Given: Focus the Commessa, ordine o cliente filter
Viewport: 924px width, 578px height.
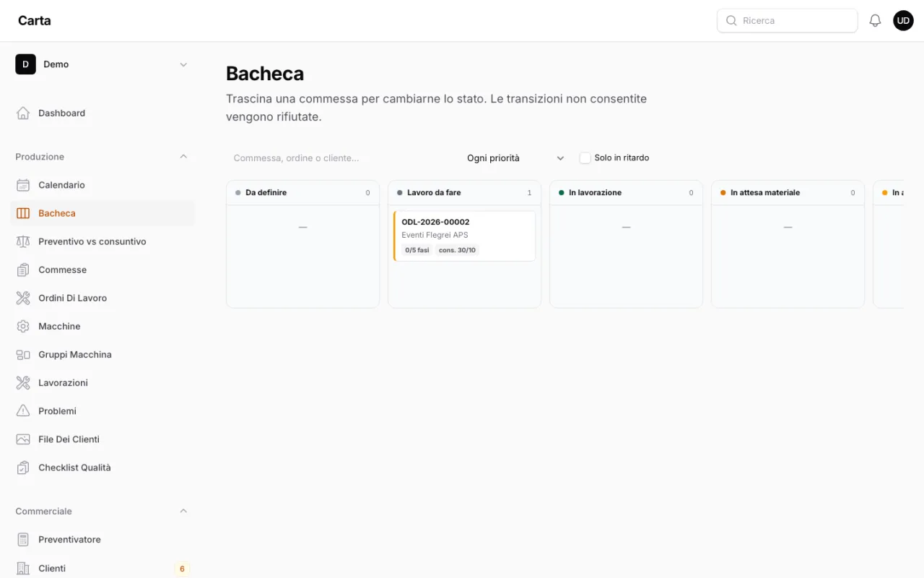Looking at the screenshot, I should pyautogui.click(x=339, y=158).
